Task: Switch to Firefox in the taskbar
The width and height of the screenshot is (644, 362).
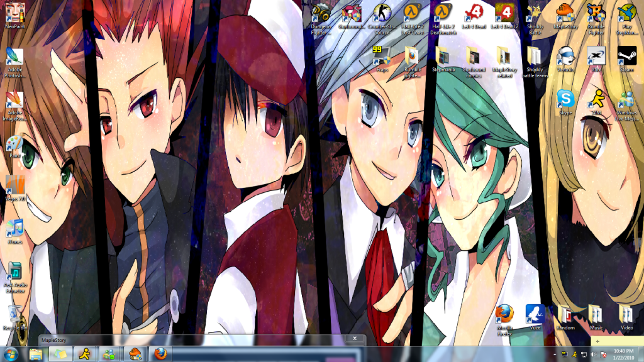Action: point(160,354)
